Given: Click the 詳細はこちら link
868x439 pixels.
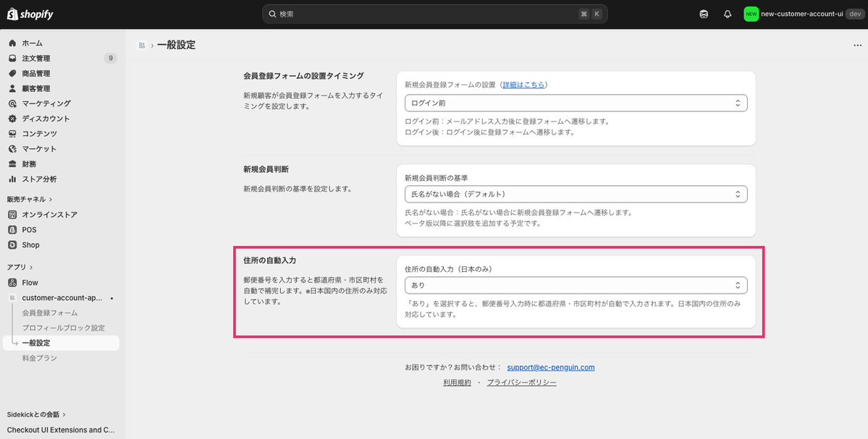Looking at the screenshot, I should (x=523, y=84).
